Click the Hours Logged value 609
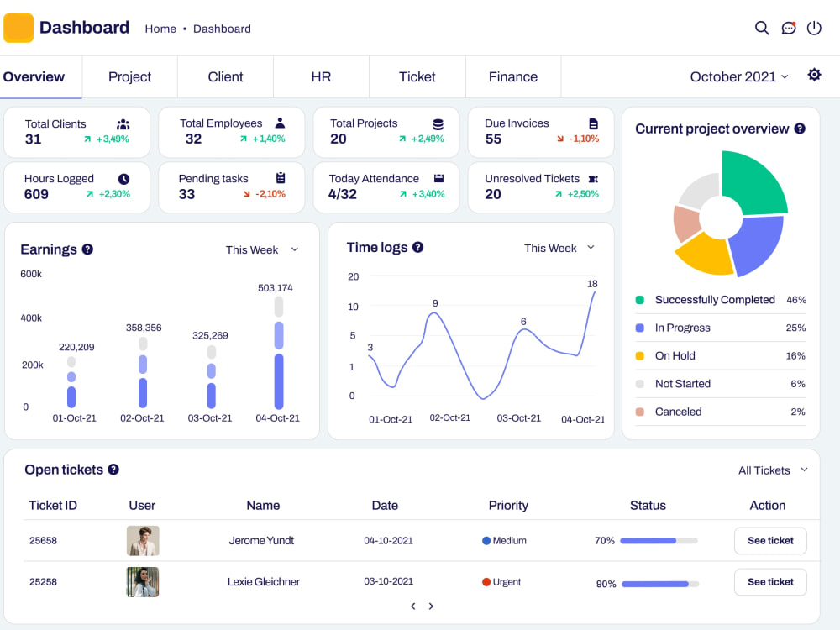The width and height of the screenshot is (840, 630). click(x=36, y=195)
